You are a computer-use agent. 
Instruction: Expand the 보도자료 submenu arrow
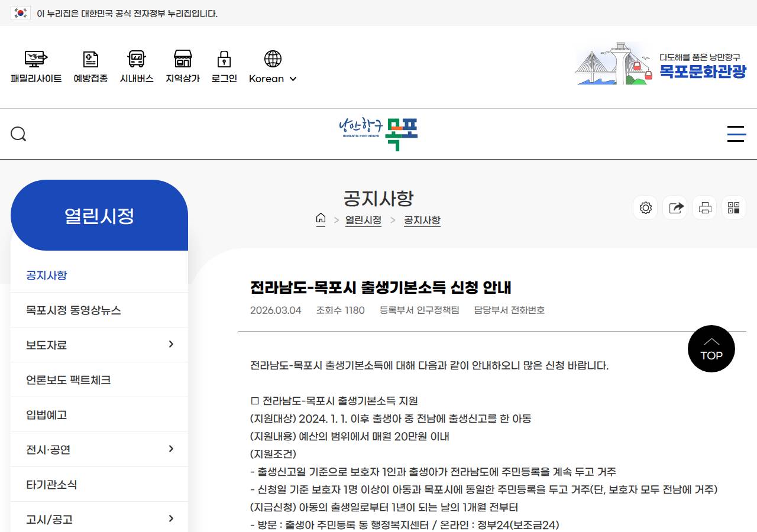171,344
